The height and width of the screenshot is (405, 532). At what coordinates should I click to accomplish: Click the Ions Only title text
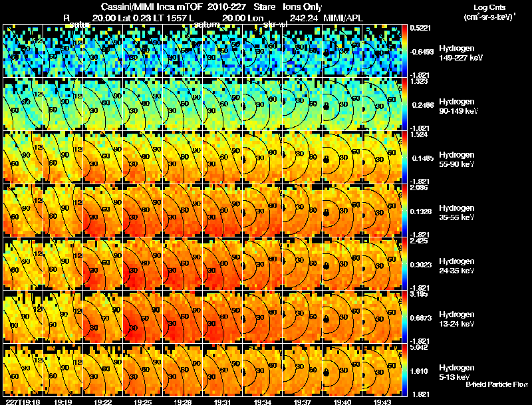tap(303, 7)
